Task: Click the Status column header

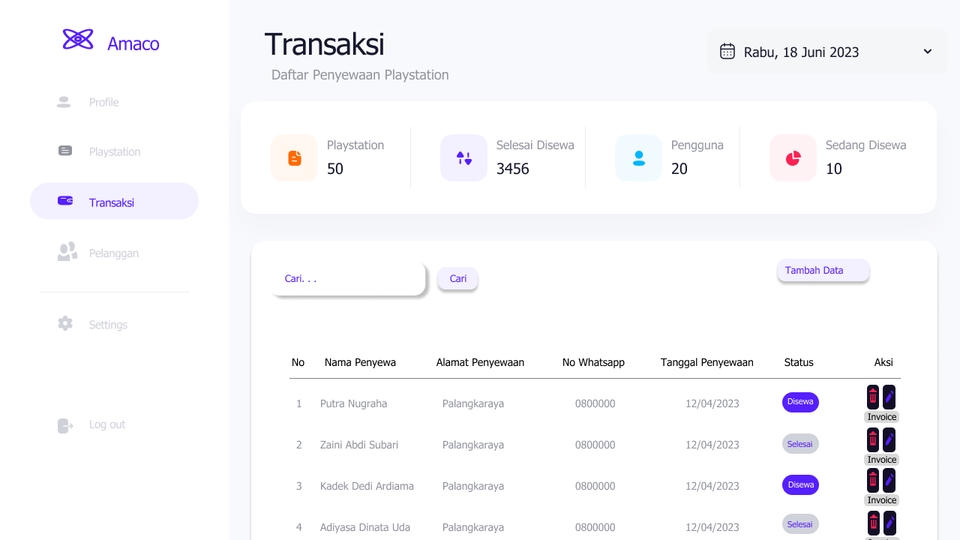Action: (798, 362)
